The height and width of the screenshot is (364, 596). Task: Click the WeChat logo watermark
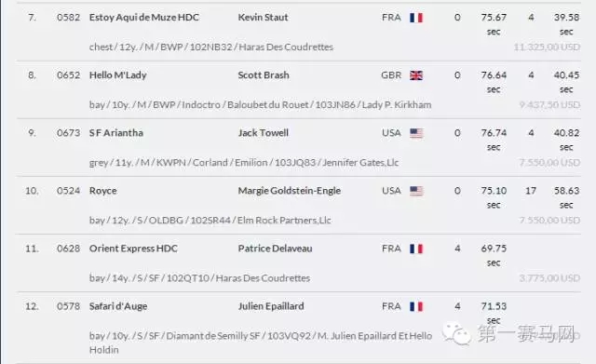456,333
